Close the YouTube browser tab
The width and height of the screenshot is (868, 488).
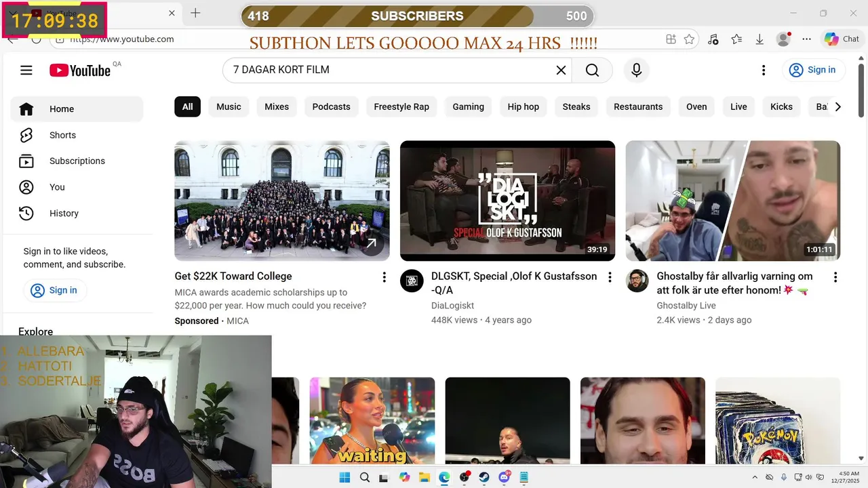pyautogui.click(x=172, y=13)
